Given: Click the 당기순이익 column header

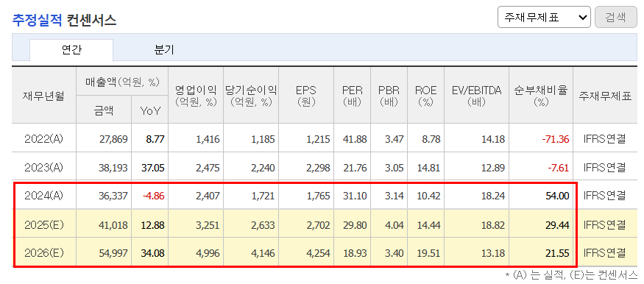Looking at the screenshot, I should tap(251, 96).
